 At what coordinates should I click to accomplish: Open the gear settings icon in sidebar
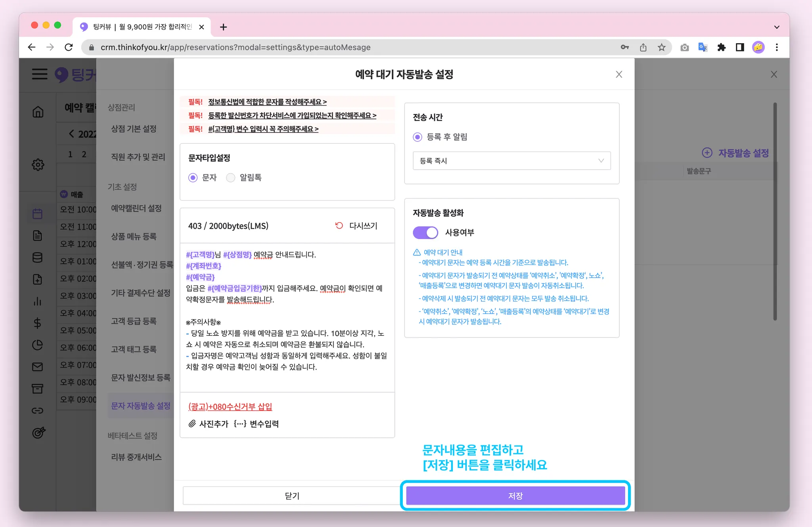point(38,165)
